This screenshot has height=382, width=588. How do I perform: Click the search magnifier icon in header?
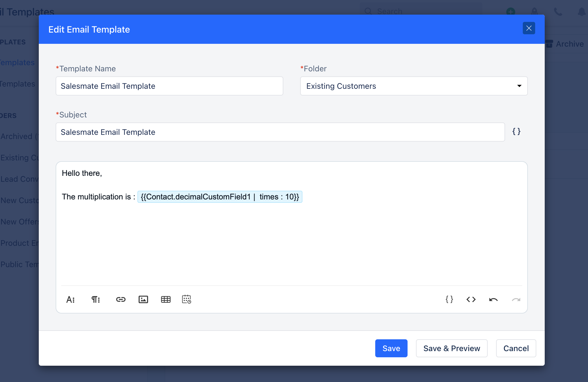(368, 11)
